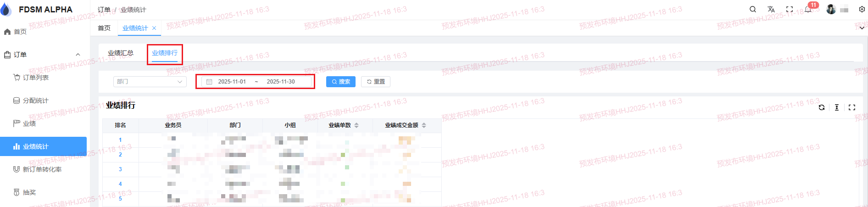The width and height of the screenshot is (868, 207).
Task: Click the table density icon
Action: (x=837, y=107)
